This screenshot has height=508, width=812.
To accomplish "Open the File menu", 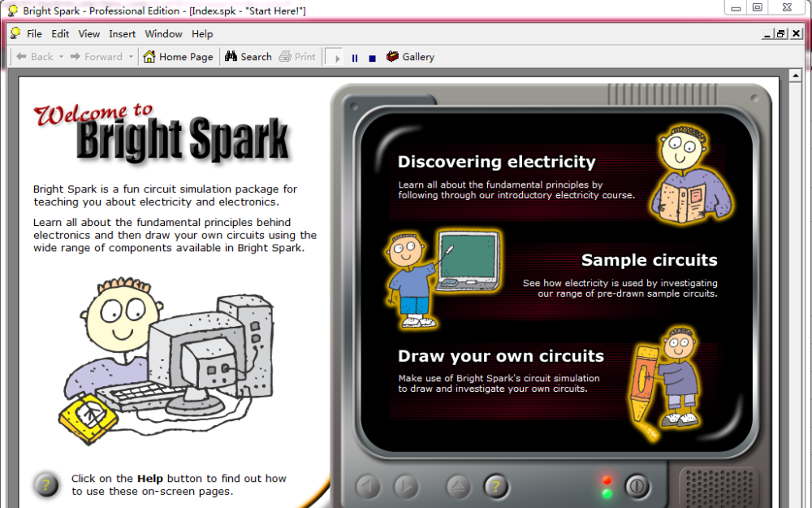I will (34, 33).
